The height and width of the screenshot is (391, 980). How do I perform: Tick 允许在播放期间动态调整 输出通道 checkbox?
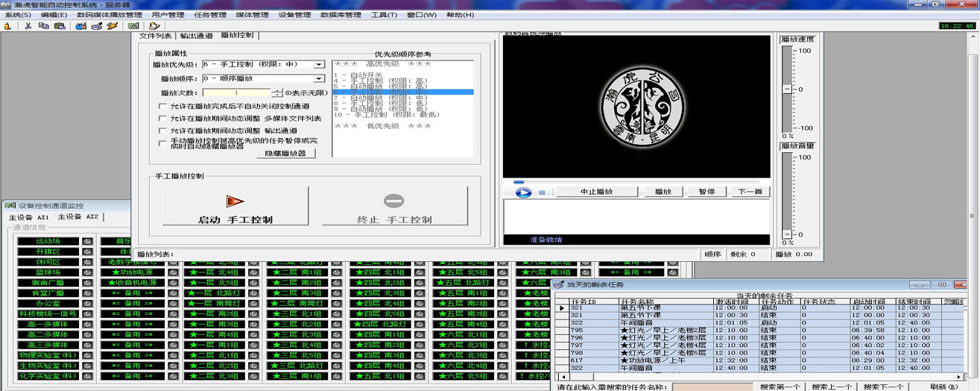click(163, 131)
